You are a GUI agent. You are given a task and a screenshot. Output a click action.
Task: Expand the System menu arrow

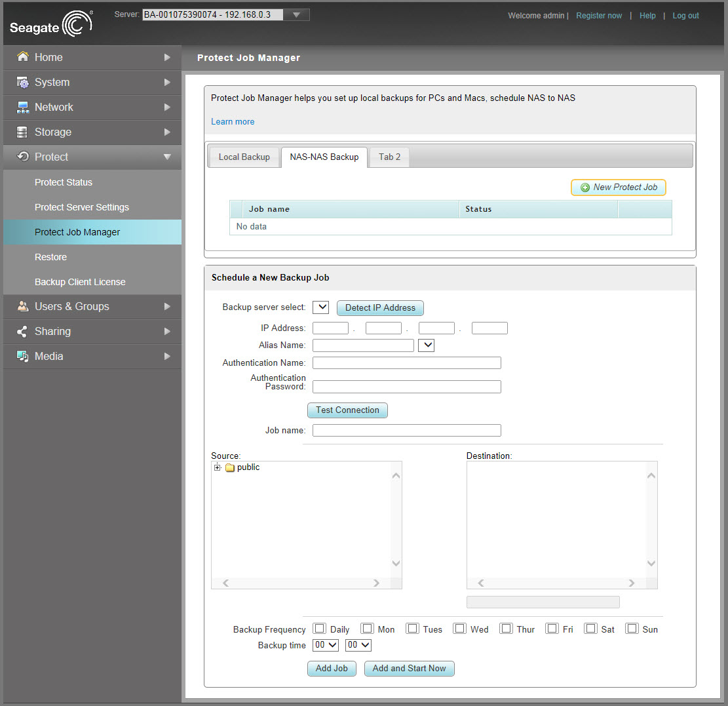(x=167, y=82)
